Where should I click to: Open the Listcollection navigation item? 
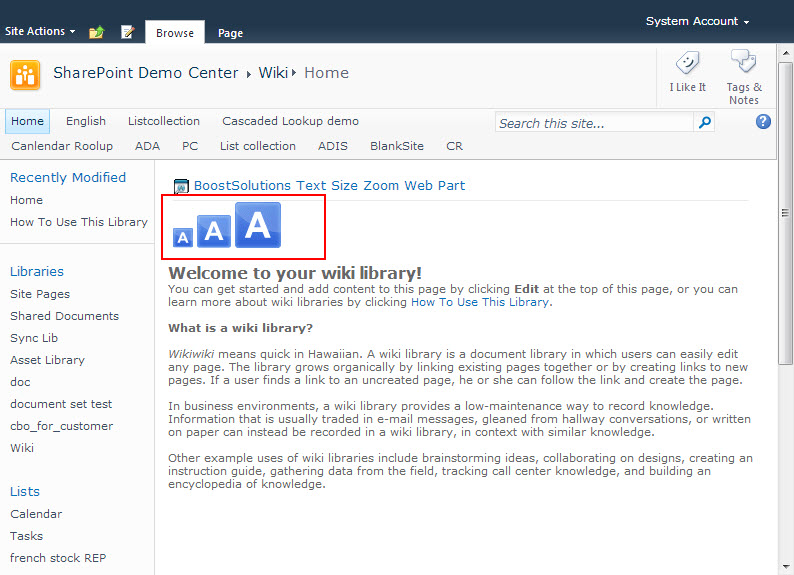pos(164,121)
